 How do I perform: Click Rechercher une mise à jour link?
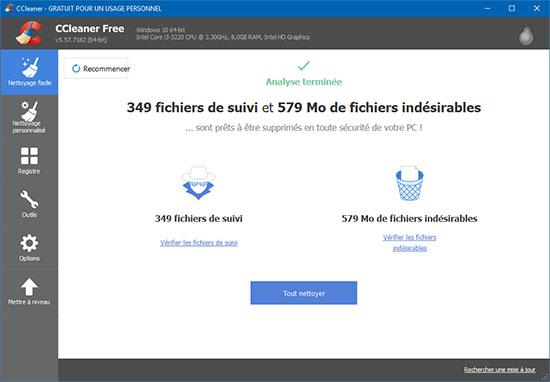[x=499, y=369]
